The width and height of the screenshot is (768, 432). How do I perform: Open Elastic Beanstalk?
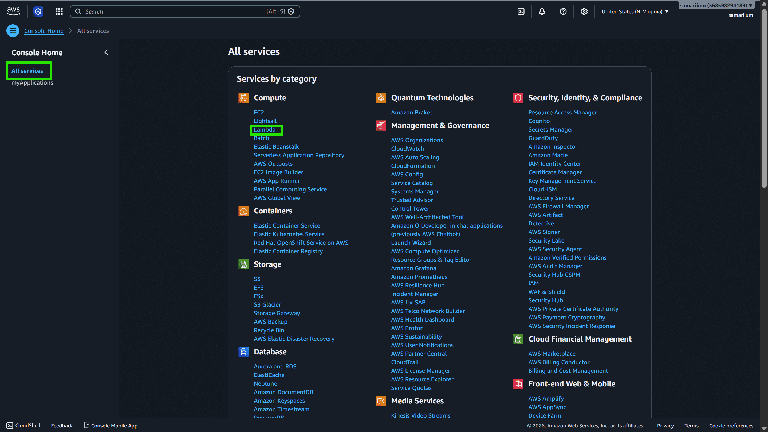[x=276, y=146]
